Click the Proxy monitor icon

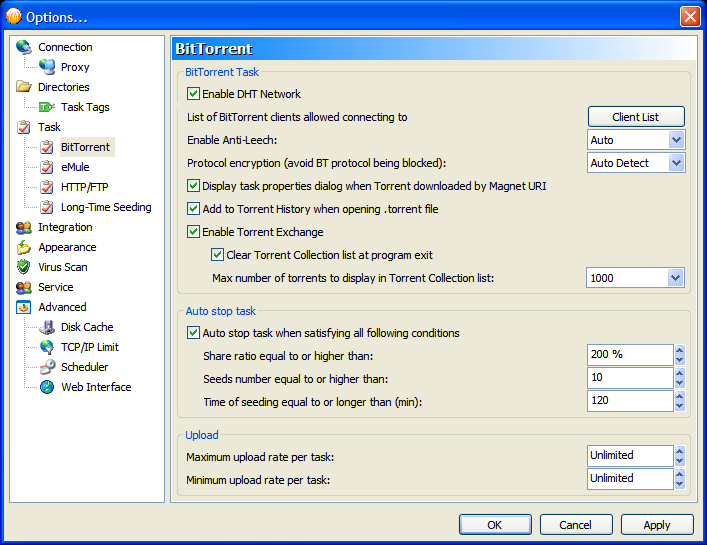(47, 67)
